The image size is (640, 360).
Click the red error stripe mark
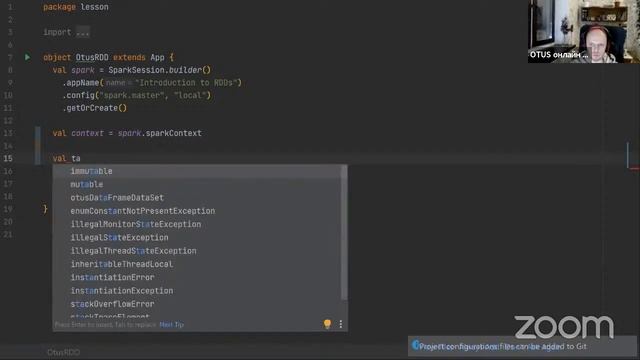click(x=634, y=168)
